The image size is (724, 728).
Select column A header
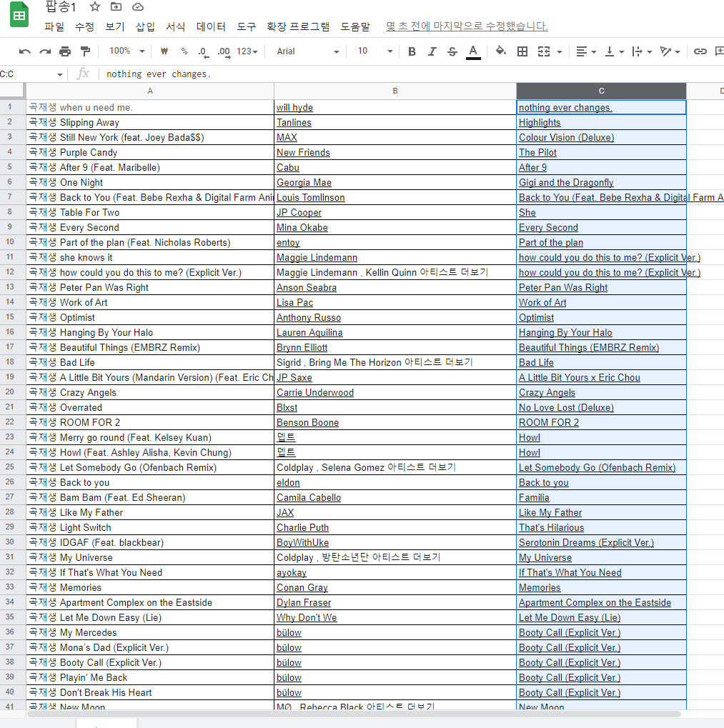(150, 91)
